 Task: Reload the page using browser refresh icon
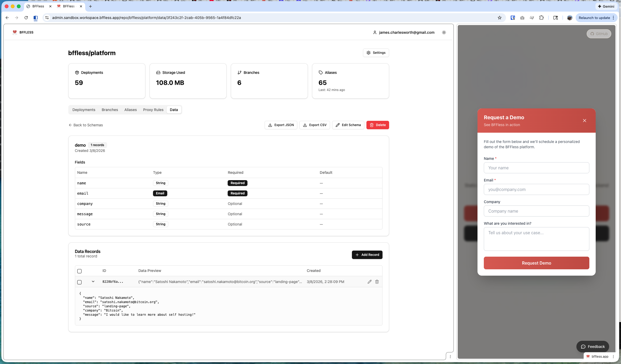tap(26, 18)
